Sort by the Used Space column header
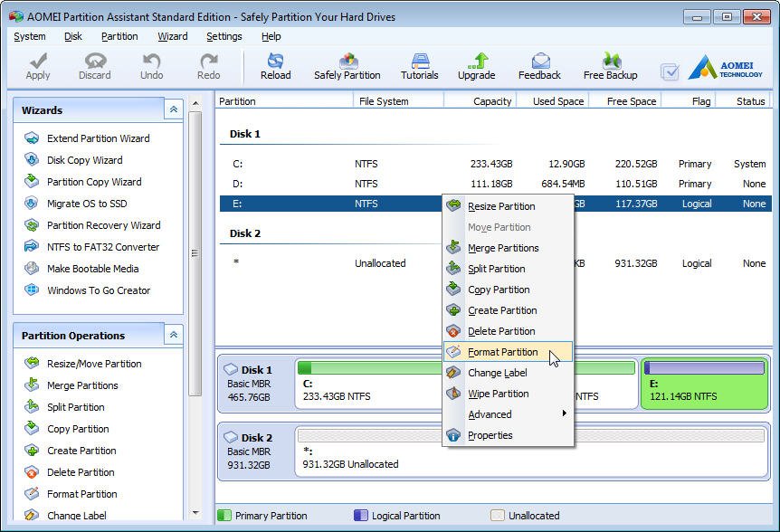The image size is (780, 532). click(x=553, y=101)
